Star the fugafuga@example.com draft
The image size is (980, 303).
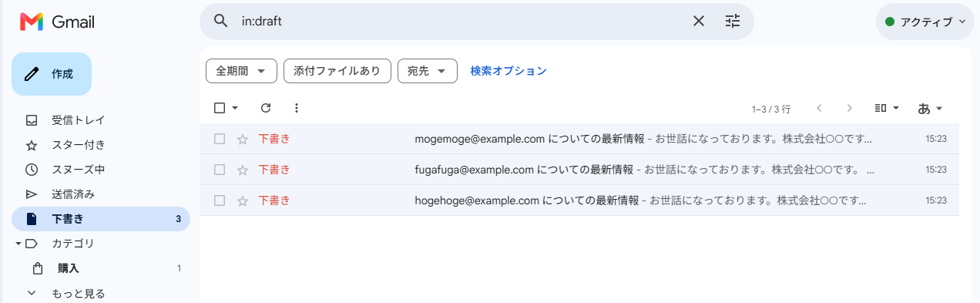tap(243, 170)
